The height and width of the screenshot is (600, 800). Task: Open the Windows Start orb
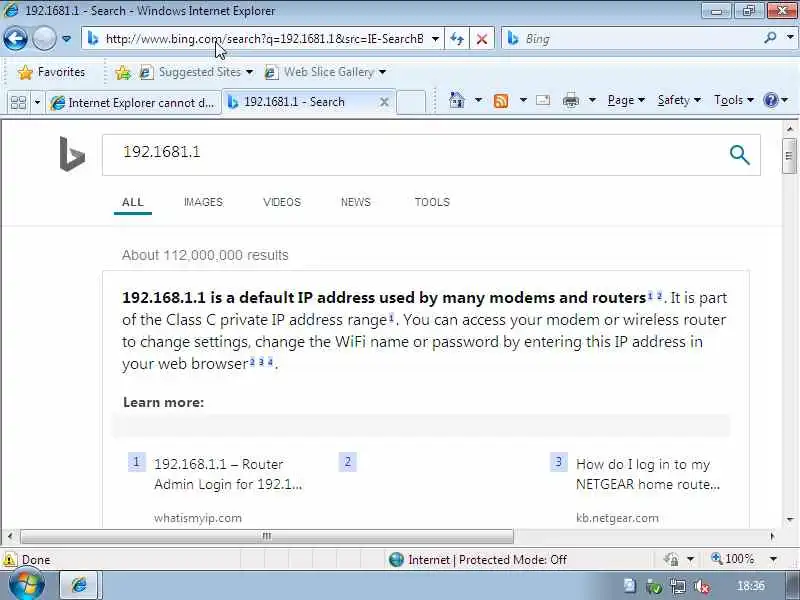tap(27, 585)
